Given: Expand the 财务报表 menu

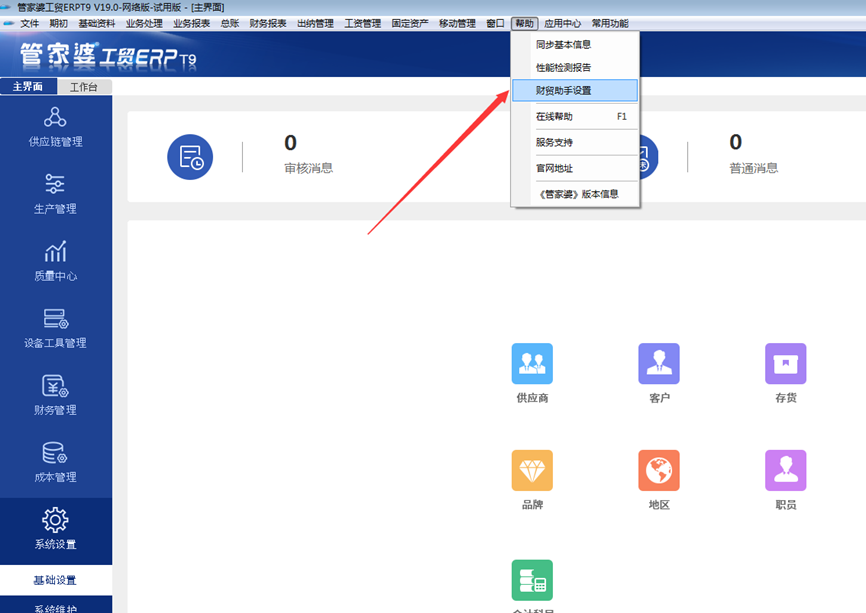Looking at the screenshot, I should click(x=267, y=23).
